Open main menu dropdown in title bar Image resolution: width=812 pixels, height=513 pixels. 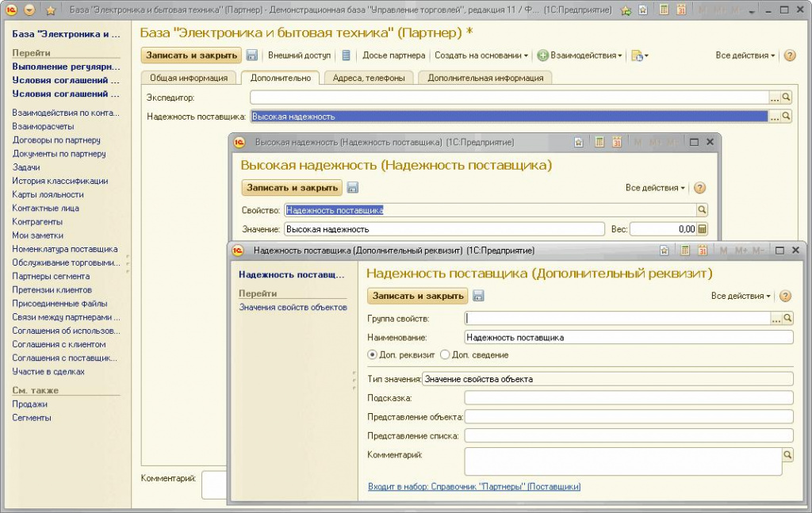pos(29,10)
